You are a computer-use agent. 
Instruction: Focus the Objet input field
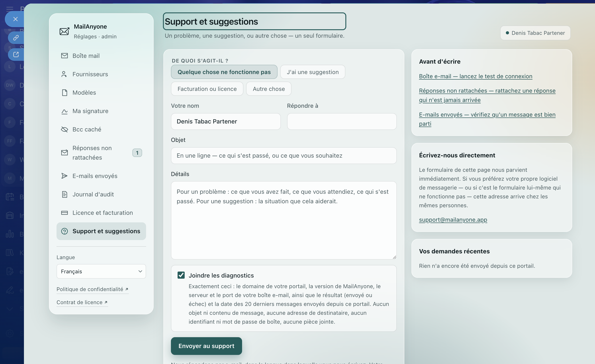pyautogui.click(x=284, y=156)
